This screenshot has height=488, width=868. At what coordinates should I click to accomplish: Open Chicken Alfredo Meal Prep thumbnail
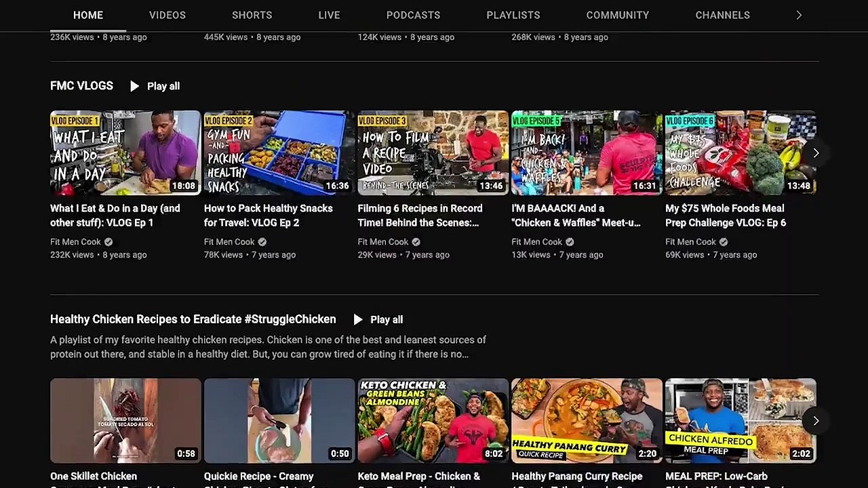click(x=741, y=421)
